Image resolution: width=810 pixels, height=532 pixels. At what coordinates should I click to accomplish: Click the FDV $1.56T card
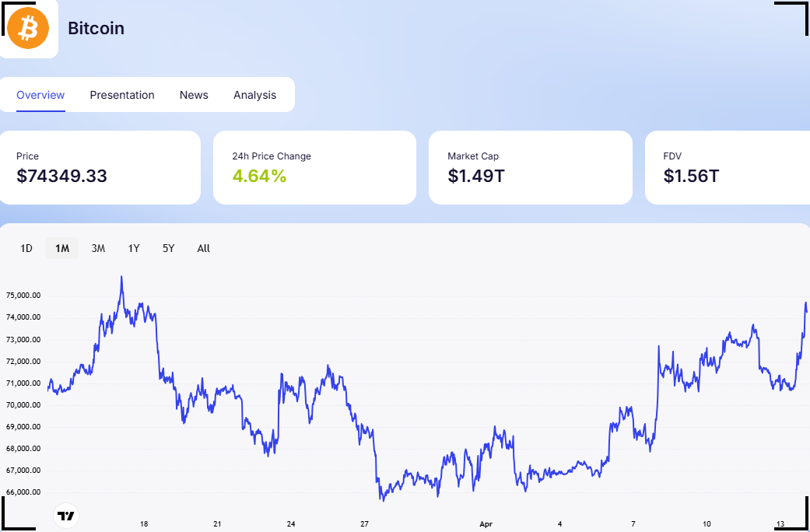[728, 167]
